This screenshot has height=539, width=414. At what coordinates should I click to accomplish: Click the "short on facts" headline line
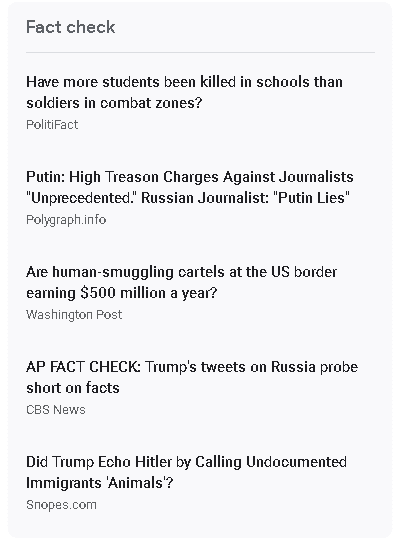73,388
